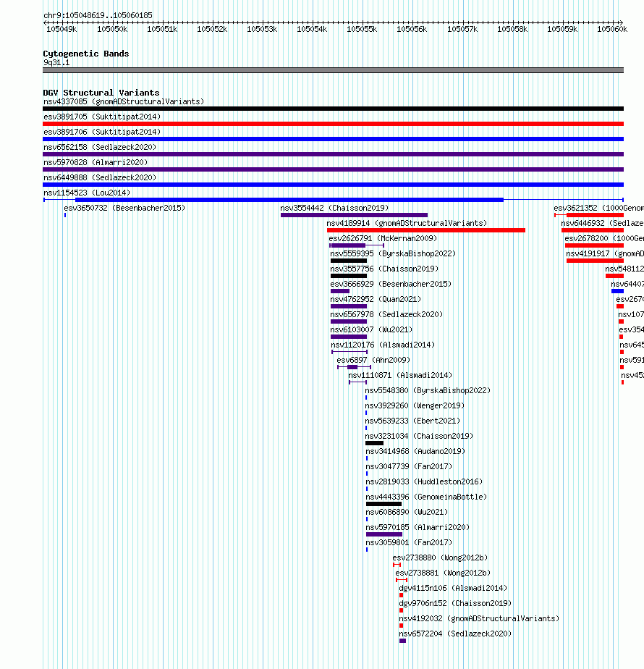Open esv2626791 McKernan2009 variant
The height and width of the screenshot is (669, 644).
383,238
